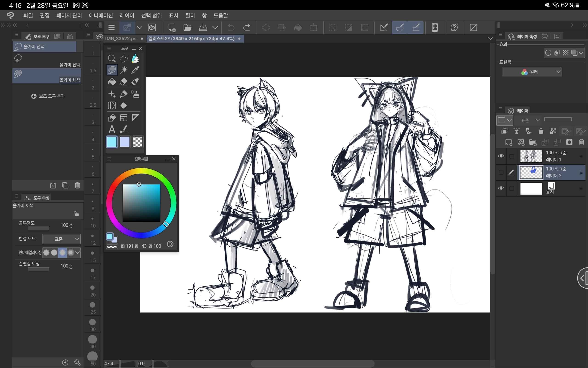Click the 레이어 2 thumbnail
Image resolution: width=588 pixels, height=368 pixels.
531,172
